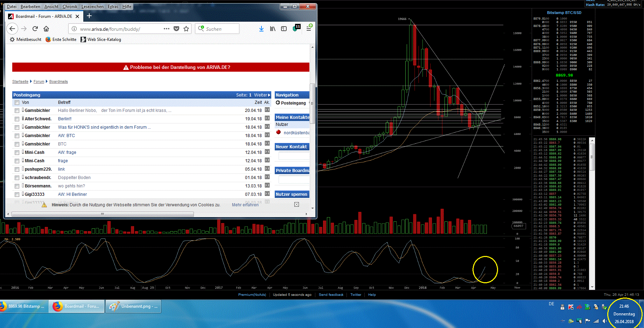644x328 pixels.
Task: Click action icon for Börsenmann. 13.03.18 message
Action: tap(267, 185)
